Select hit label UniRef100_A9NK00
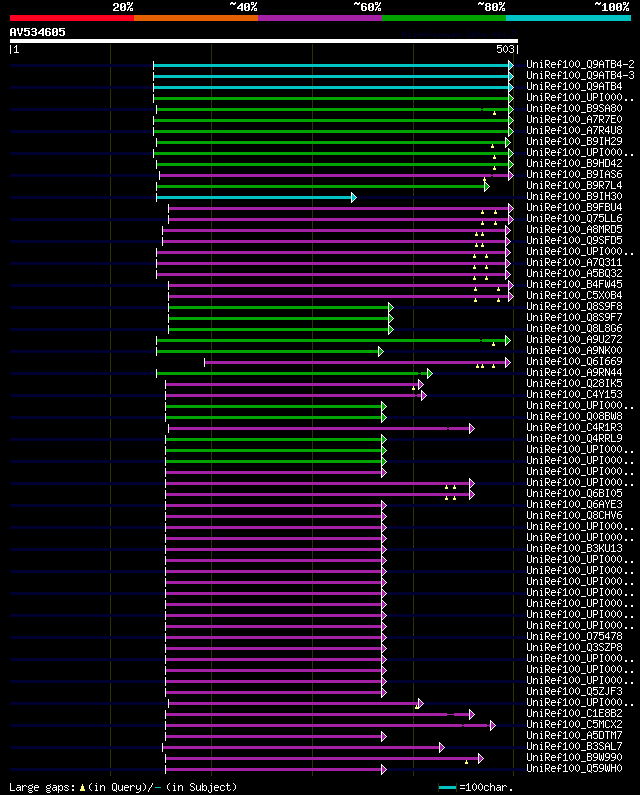 (574, 350)
